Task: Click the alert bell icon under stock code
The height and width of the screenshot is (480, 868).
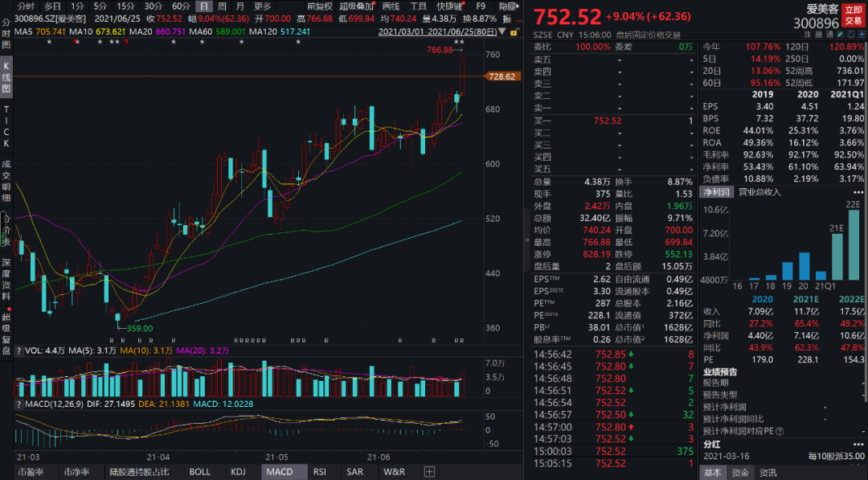Action: click(851, 35)
